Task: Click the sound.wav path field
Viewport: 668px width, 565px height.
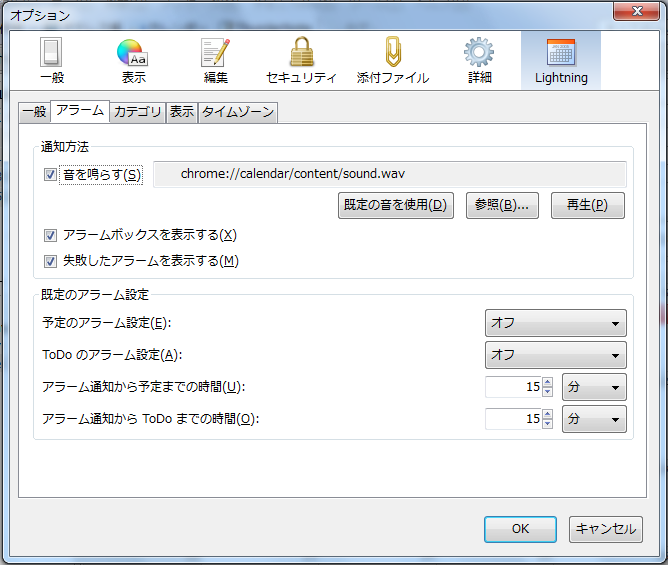Action: (x=390, y=174)
